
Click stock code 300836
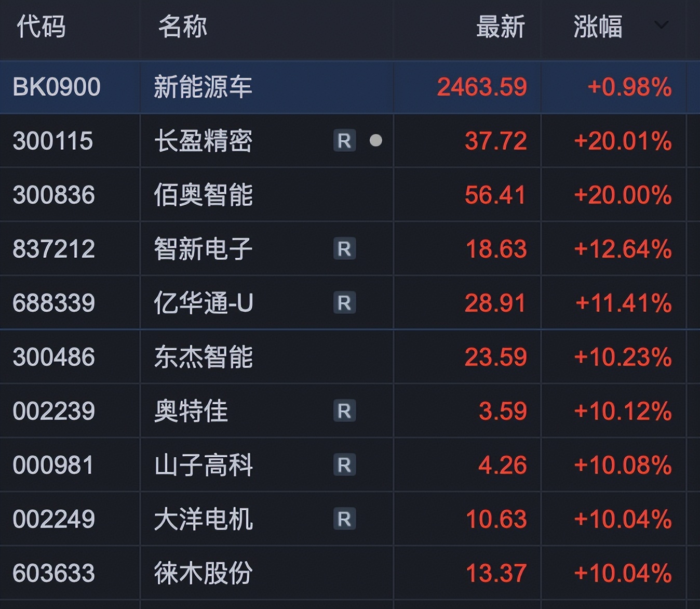pos(54,195)
